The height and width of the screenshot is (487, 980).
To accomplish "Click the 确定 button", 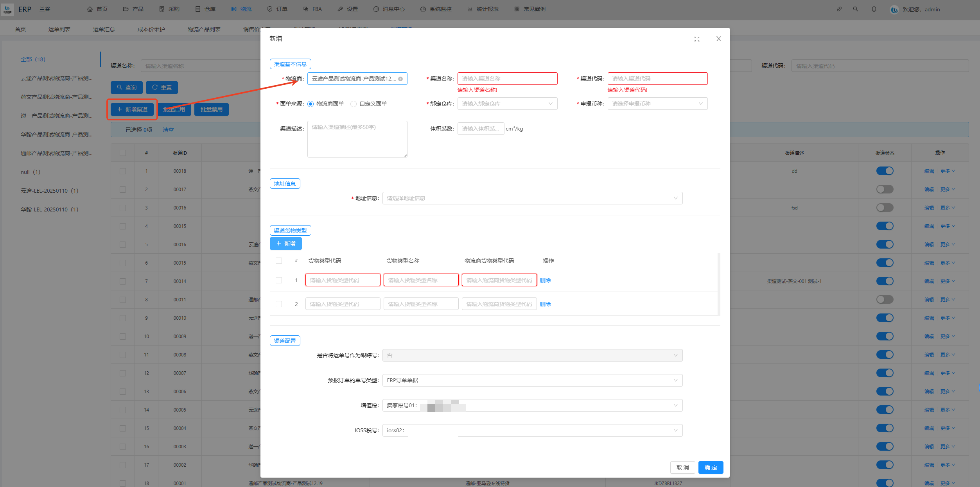I will click(711, 467).
